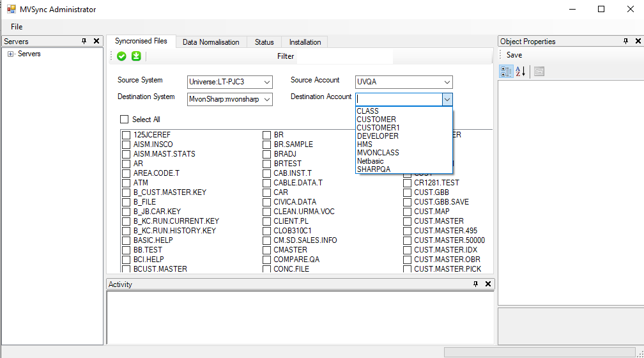Click Save in Object Properties

(514, 55)
